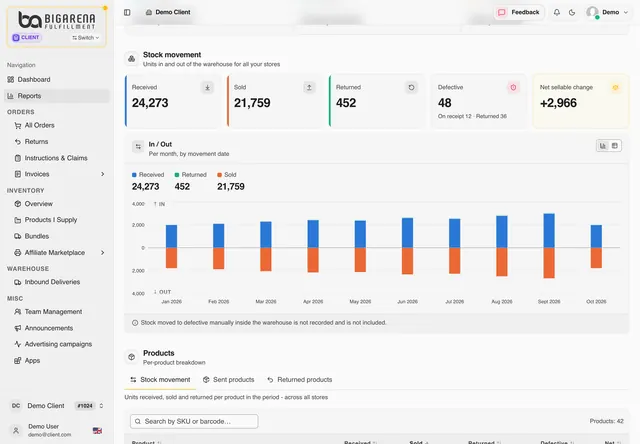Click the Sept 2026 received bar
The image size is (640, 444).
tap(549, 231)
